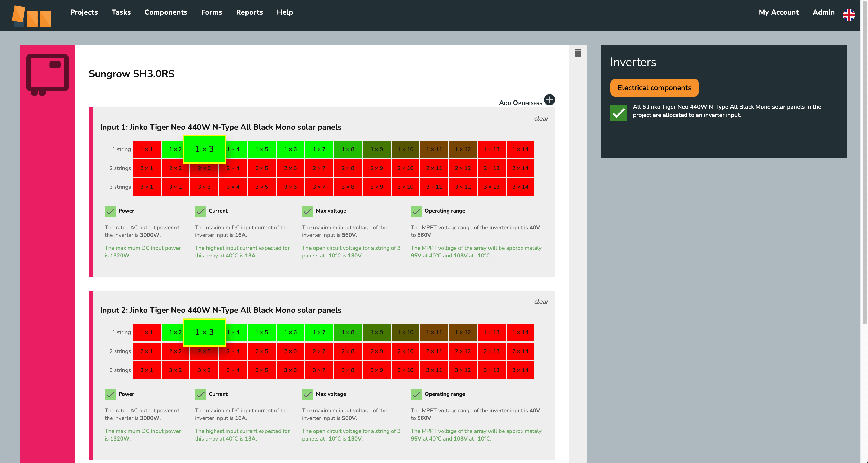Screen dimensions: 868x463
Task: Click "2 strings" row label in Input 2
Action: click(x=120, y=351)
